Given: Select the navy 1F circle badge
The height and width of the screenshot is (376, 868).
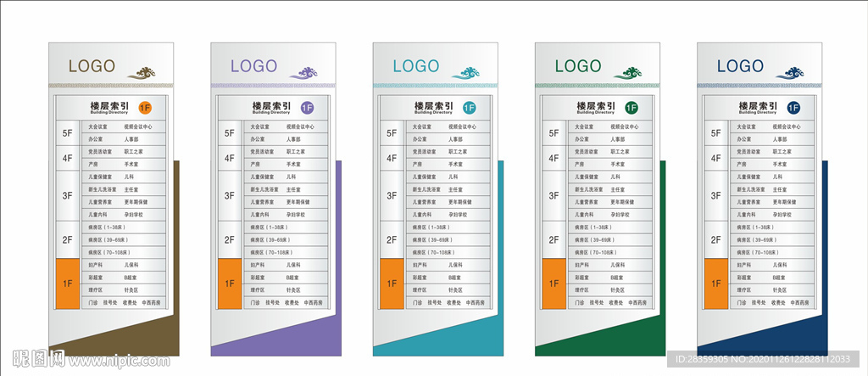Looking at the screenshot, I should tap(793, 107).
